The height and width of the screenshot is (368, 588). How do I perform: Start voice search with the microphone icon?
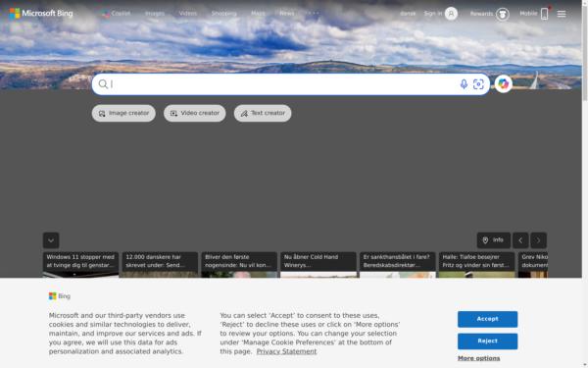(464, 84)
